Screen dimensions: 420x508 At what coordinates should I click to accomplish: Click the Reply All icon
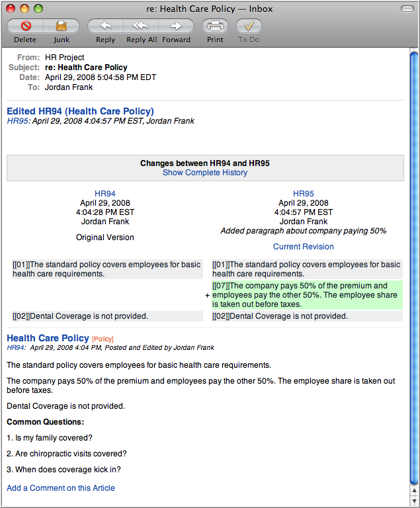(141, 26)
